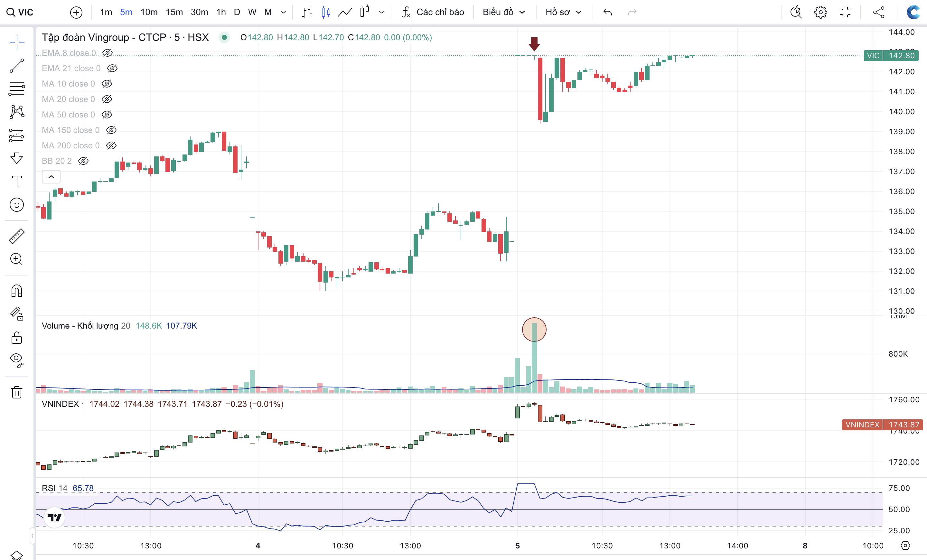Viewport: 927px width, 560px height.
Task: Toggle visibility of MA 50 close
Action: [x=107, y=115]
